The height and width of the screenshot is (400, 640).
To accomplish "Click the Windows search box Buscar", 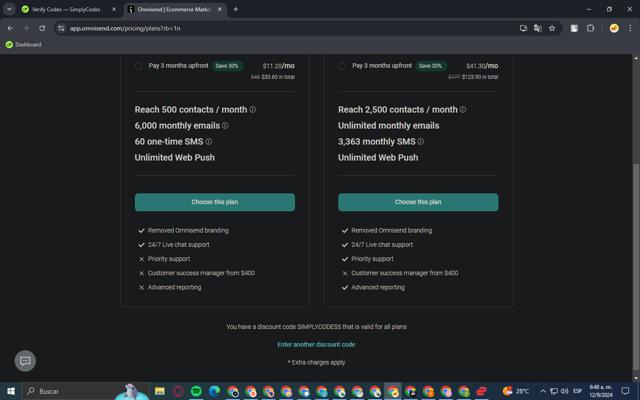I will tap(86, 391).
